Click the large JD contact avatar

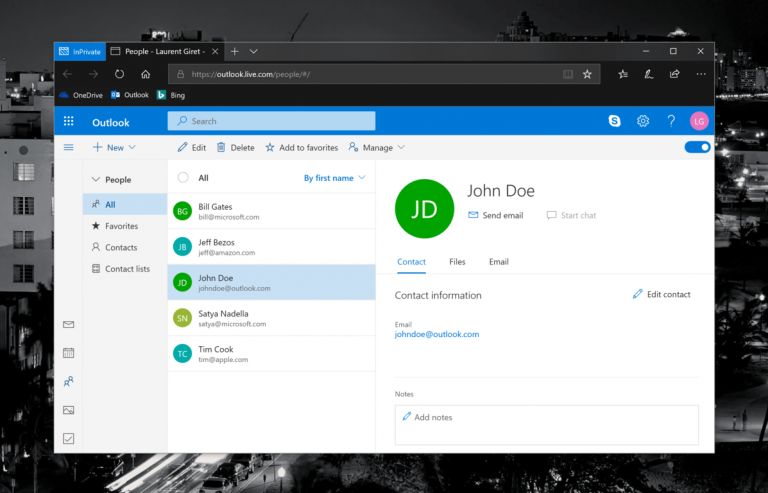424,209
